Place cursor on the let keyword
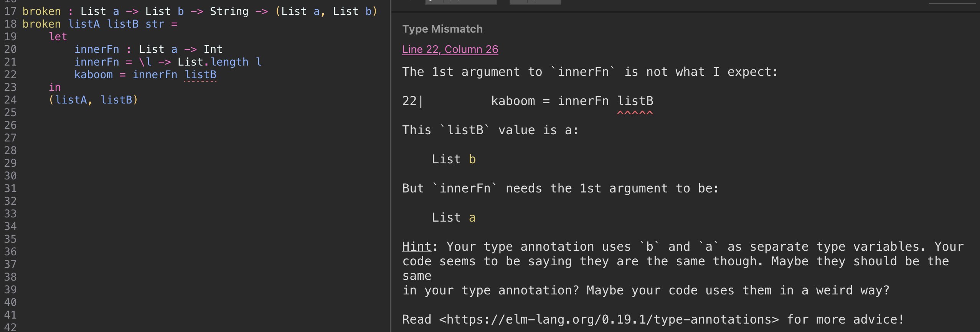Image resolution: width=980 pixels, height=332 pixels. coord(58,36)
